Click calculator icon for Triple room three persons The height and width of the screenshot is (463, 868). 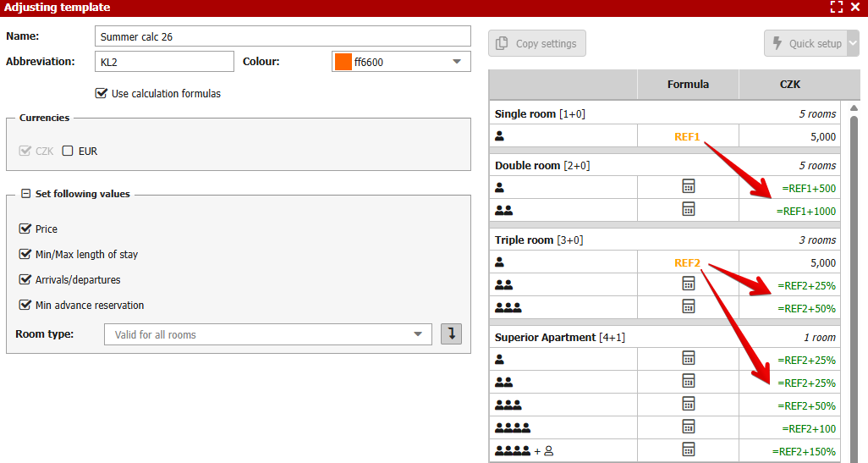(688, 307)
